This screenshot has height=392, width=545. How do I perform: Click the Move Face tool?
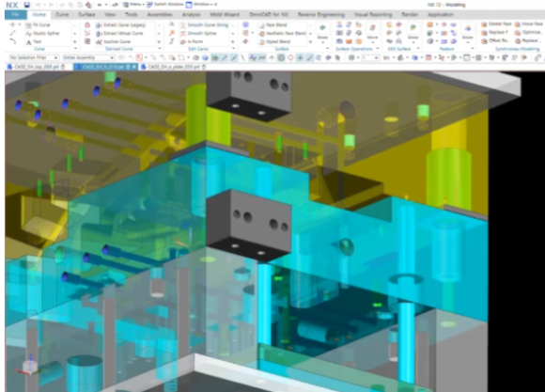[x=529, y=24]
